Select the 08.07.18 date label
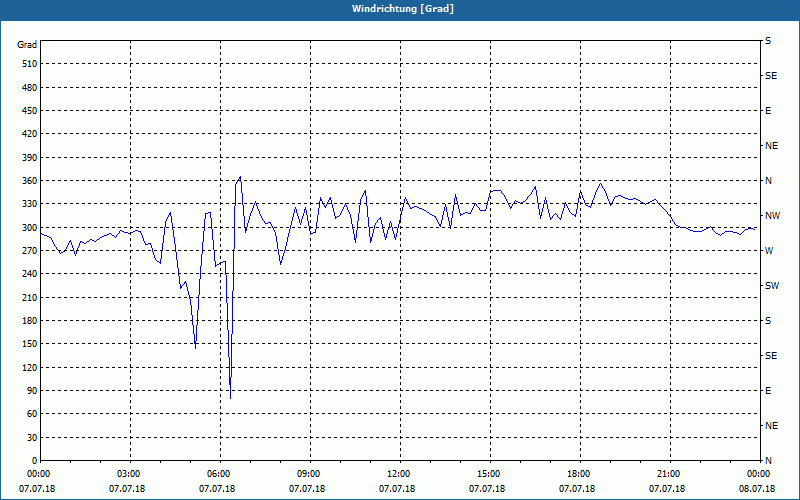 757,489
